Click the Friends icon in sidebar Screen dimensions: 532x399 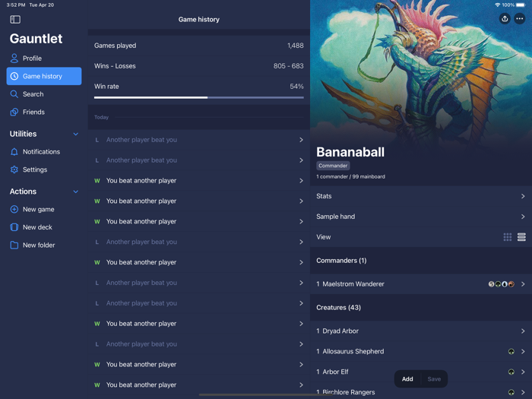(x=14, y=112)
